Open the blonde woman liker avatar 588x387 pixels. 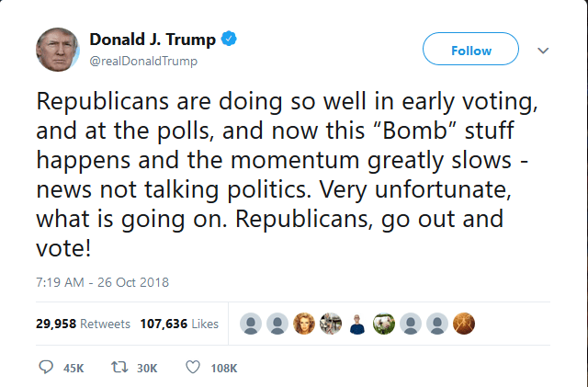(303, 324)
